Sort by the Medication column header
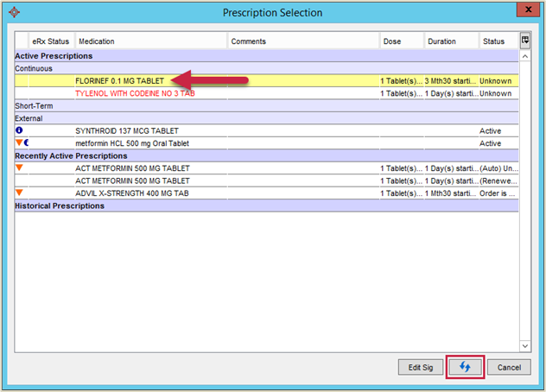The height and width of the screenshot is (392, 546). (x=151, y=41)
